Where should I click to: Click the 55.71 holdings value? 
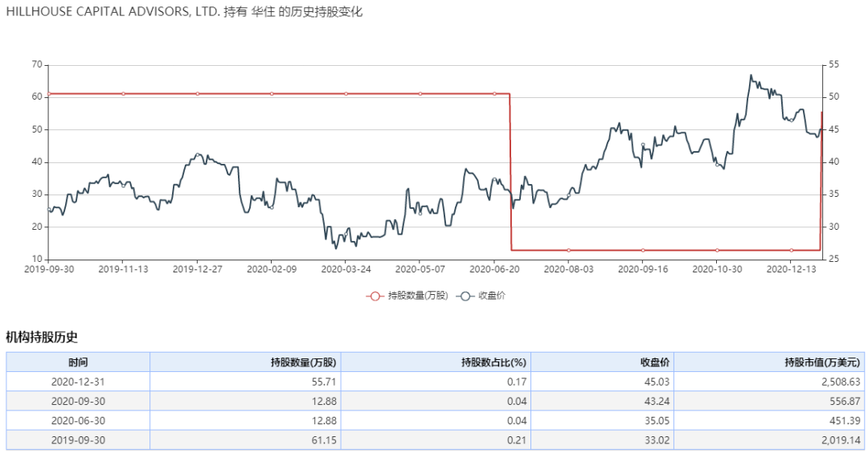(324, 382)
